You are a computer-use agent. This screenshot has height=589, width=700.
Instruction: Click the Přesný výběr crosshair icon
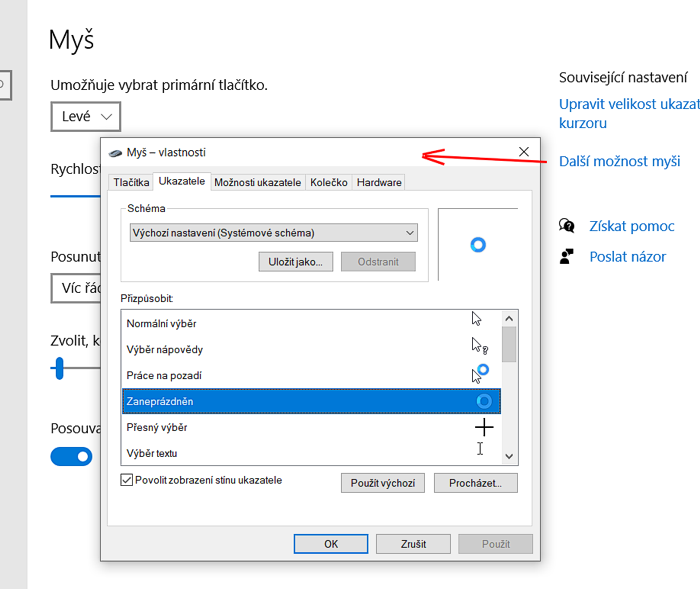[x=484, y=427]
